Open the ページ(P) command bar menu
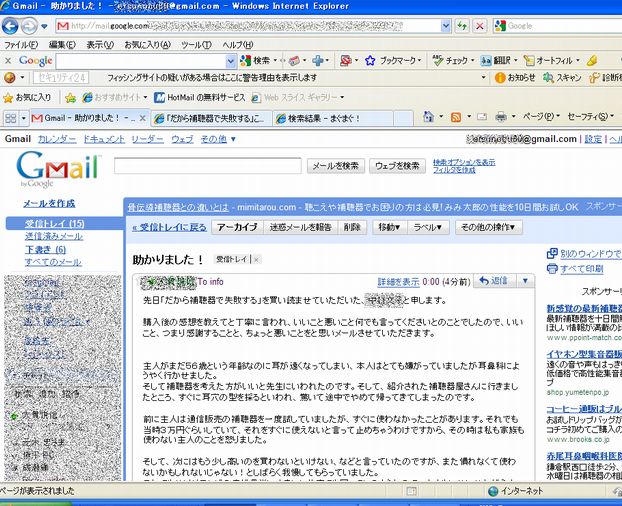The image size is (622, 506). [541, 117]
